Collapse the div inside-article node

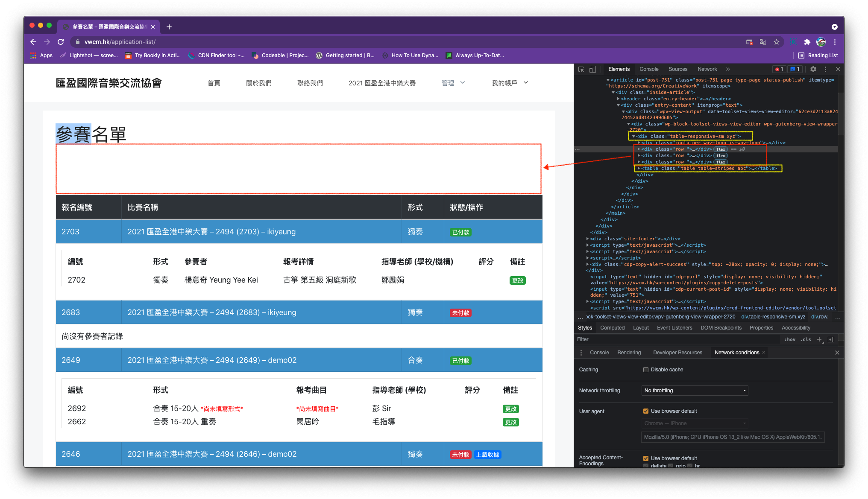click(613, 92)
